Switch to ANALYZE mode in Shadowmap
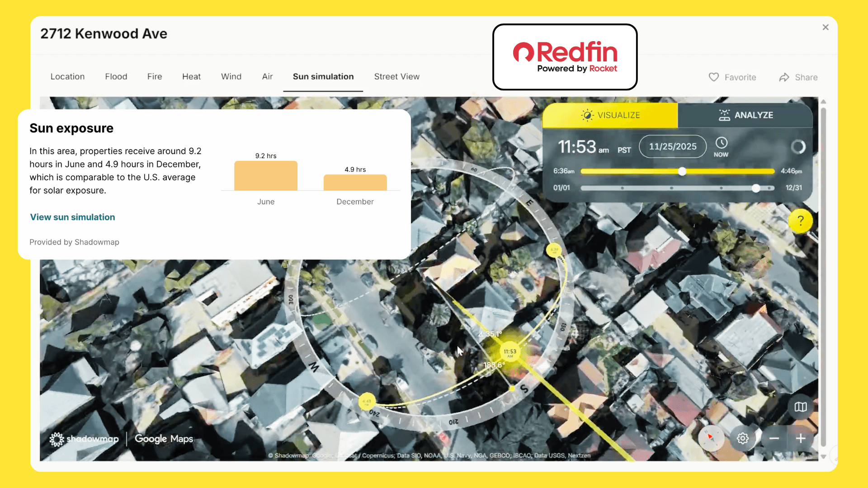This screenshot has width=868, height=488. pyautogui.click(x=746, y=115)
